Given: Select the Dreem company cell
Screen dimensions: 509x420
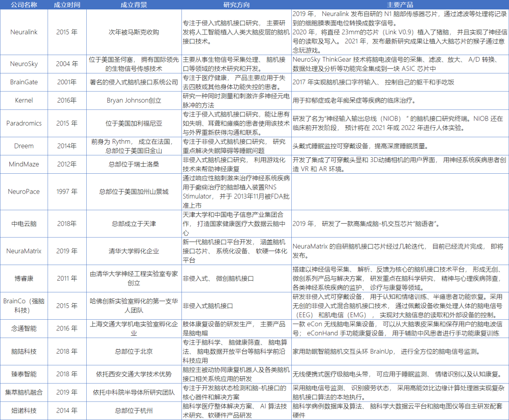Looking at the screenshot, I should pos(24,146).
